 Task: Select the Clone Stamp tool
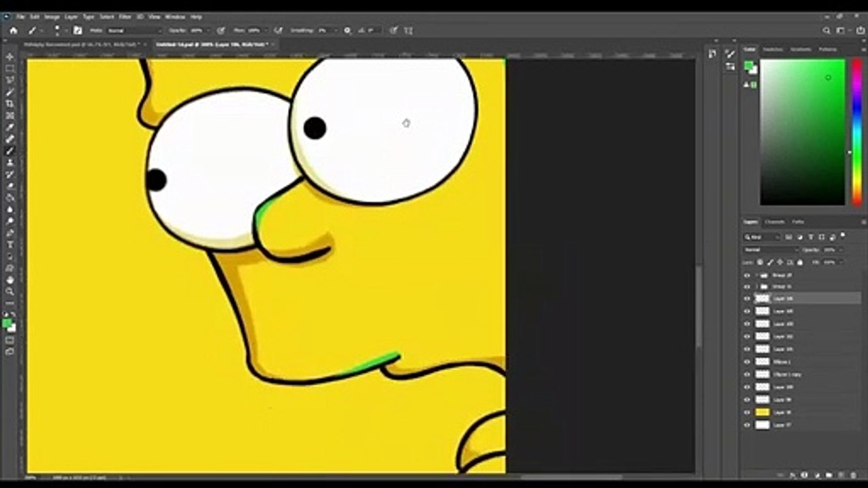click(10, 163)
